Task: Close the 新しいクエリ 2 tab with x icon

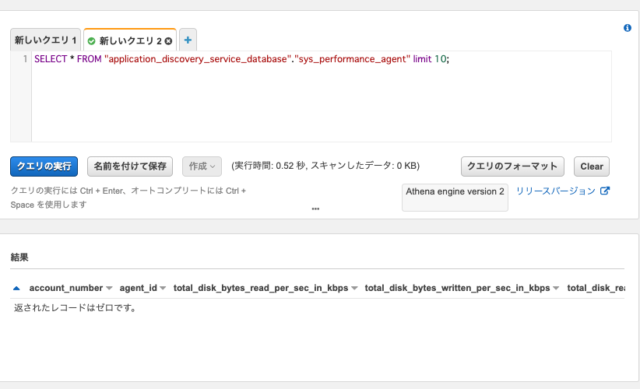Action: click(168, 41)
